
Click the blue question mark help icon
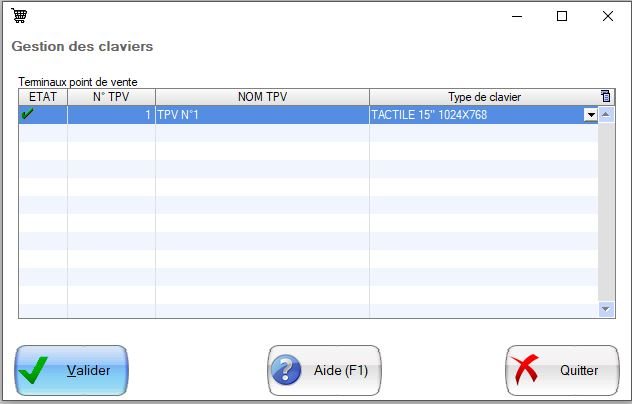[289, 371]
